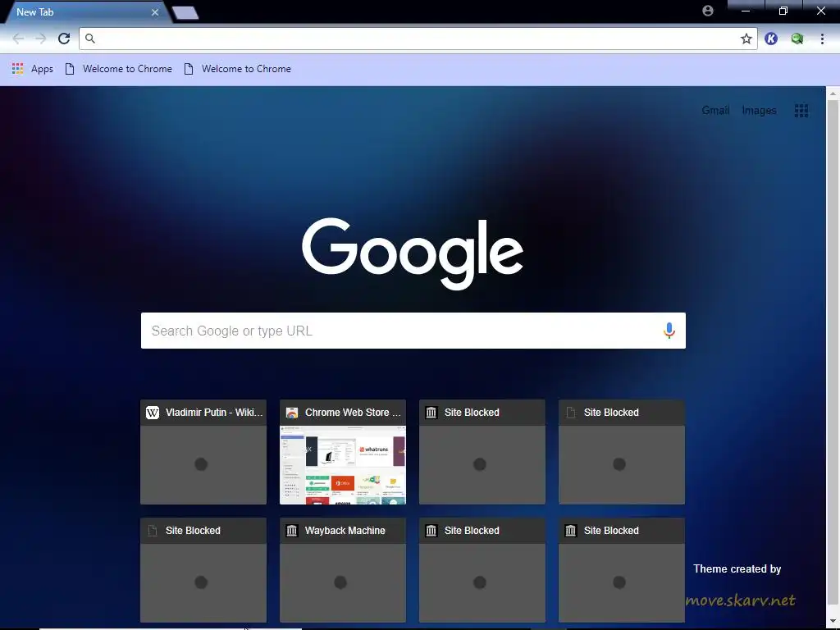The width and height of the screenshot is (840, 630).
Task: Bookmark this page with the star icon
Action: pos(746,39)
